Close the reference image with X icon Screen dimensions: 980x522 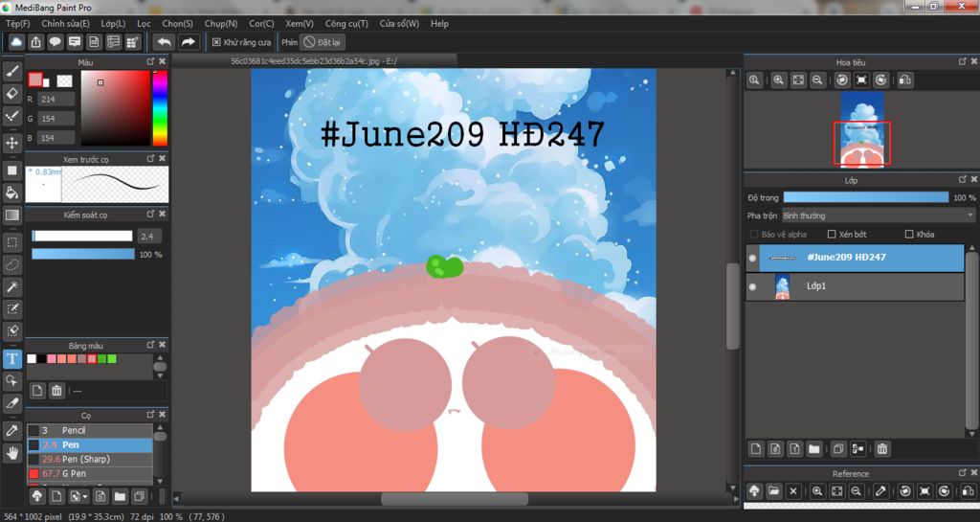pos(793,490)
